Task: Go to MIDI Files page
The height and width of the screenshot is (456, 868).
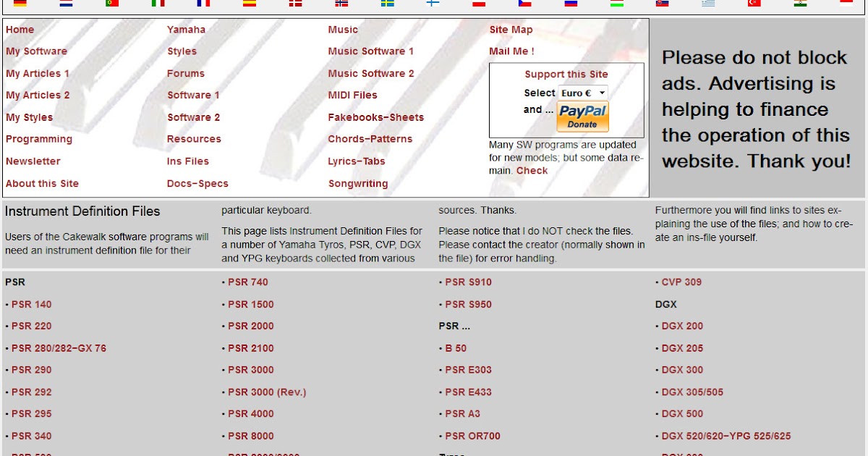Action: pos(353,95)
